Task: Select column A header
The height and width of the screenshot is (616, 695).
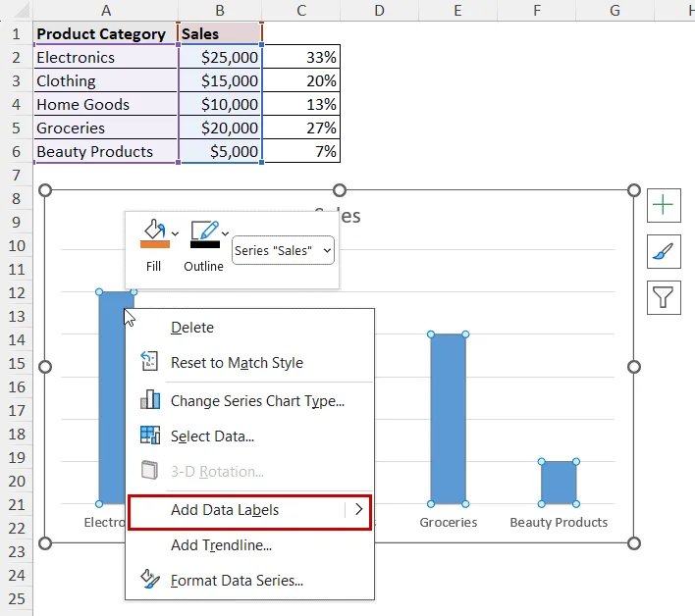Action: pyautogui.click(x=105, y=10)
